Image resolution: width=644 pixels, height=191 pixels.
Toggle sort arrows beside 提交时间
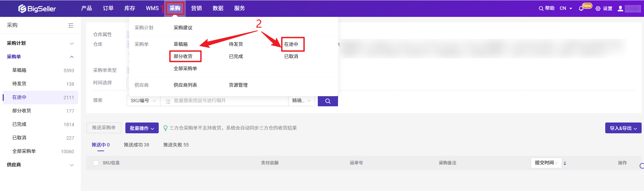pyautogui.click(x=565, y=163)
